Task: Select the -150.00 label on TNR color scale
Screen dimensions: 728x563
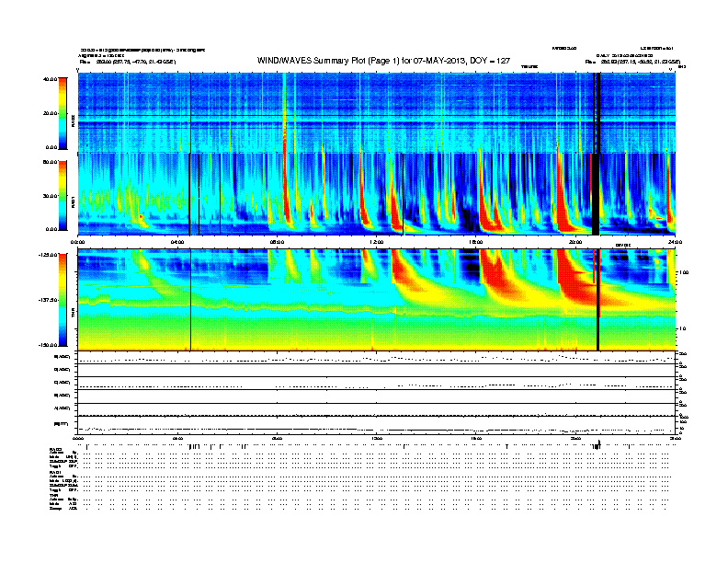Action: [x=48, y=345]
